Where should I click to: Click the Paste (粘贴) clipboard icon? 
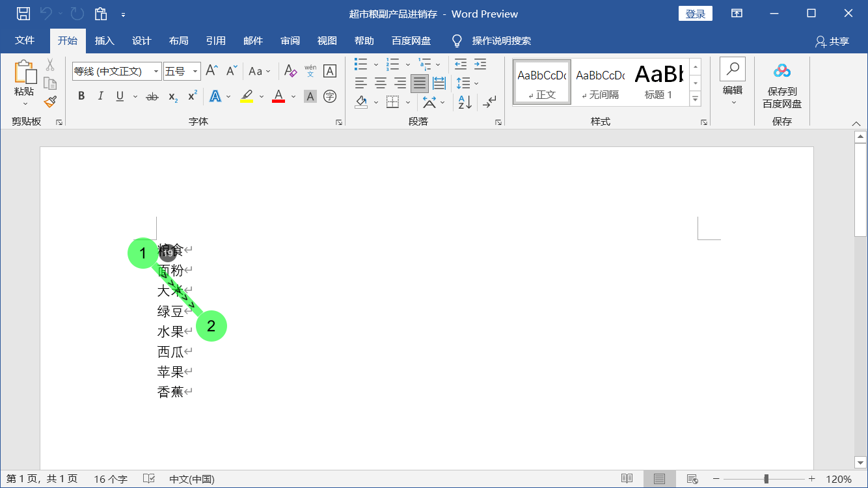[25, 72]
